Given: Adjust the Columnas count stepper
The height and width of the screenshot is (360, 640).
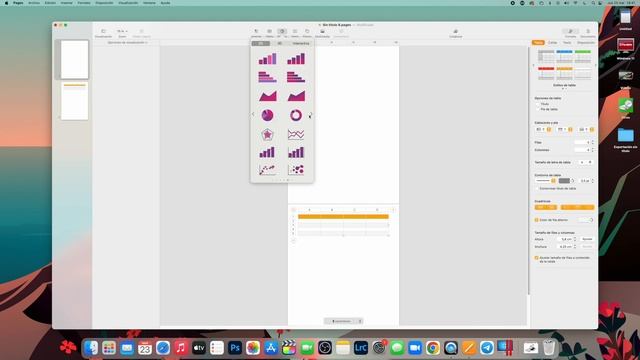Looking at the screenshot, I should (593, 150).
